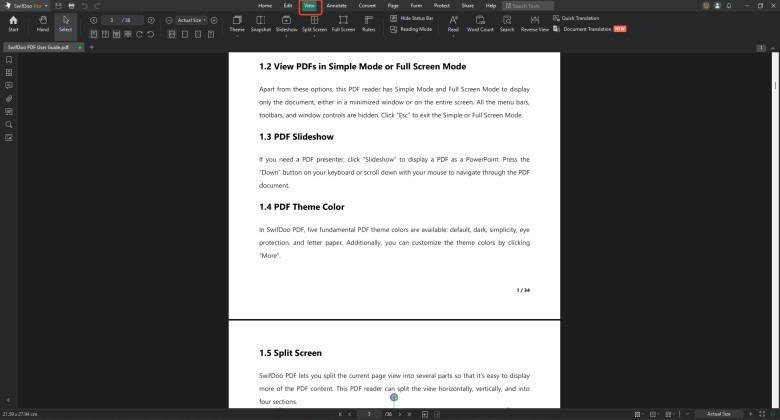Jump to first page in status bar
Screen dimensions: 780x420
340,414
